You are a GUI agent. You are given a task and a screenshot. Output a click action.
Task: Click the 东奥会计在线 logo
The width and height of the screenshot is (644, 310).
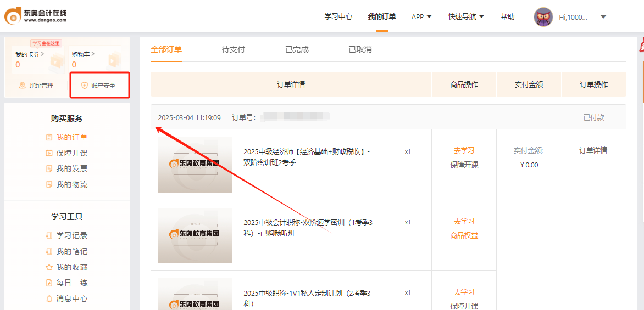(36, 16)
